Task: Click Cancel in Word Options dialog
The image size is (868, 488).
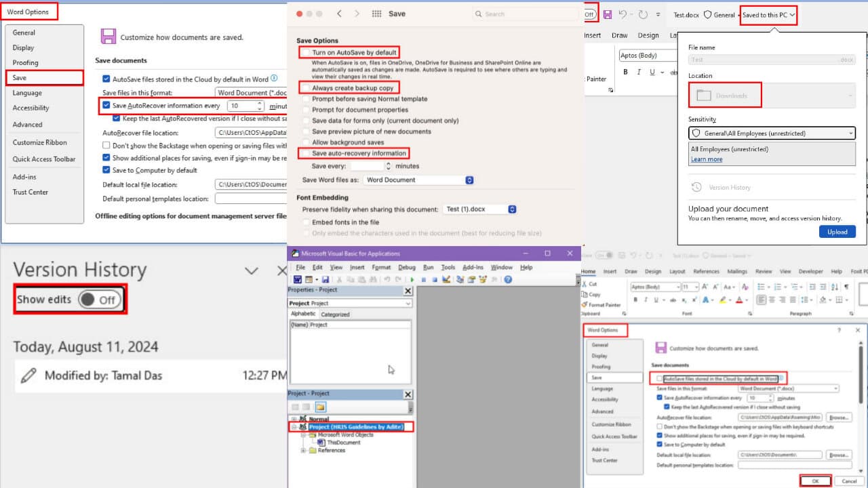Action: click(850, 481)
